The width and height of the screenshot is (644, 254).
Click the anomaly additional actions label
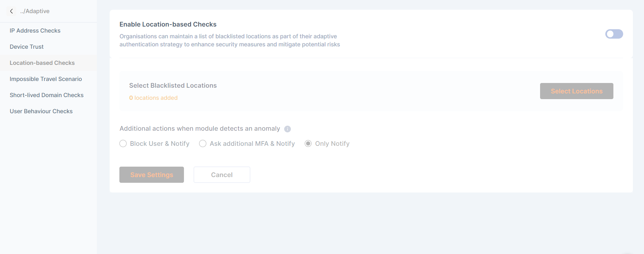point(200,129)
